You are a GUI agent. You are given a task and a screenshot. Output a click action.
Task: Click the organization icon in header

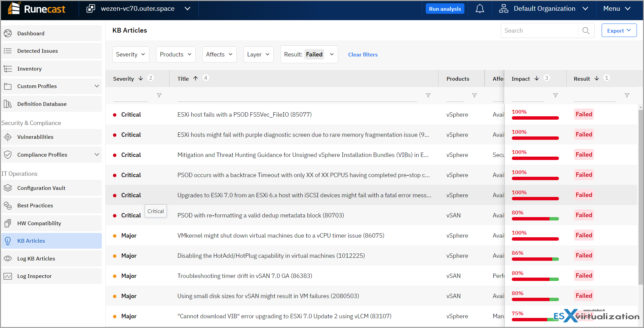(x=503, y=8)
